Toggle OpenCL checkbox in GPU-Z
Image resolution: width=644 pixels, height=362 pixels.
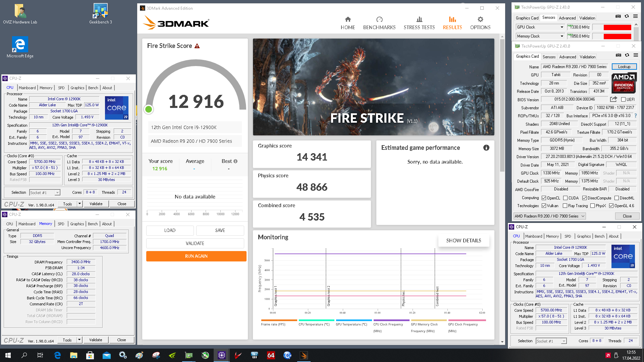tap(544, 198)
